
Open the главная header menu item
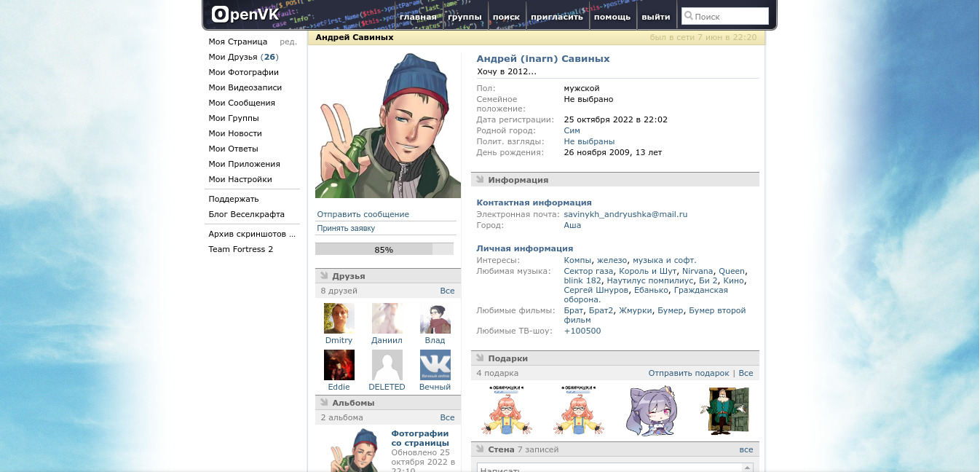(x=418, y=17)
